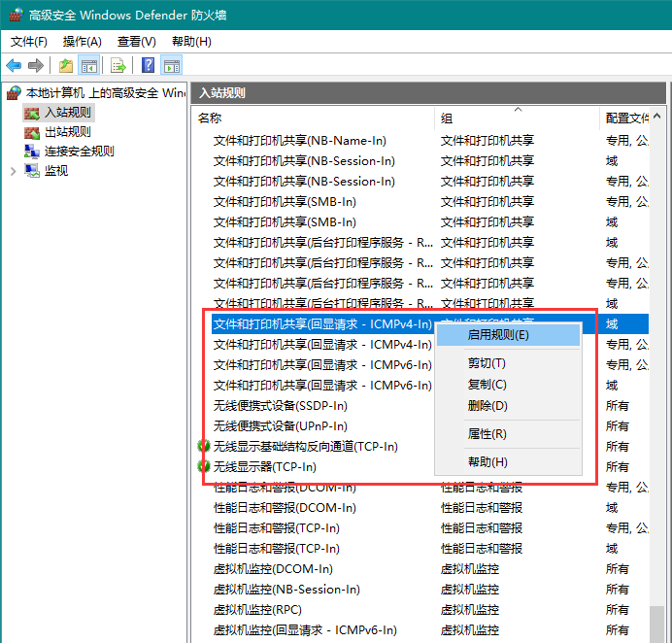Select 出站规则 in the tree
This screenshot has height=643, width=672.
tap(68, 131)
